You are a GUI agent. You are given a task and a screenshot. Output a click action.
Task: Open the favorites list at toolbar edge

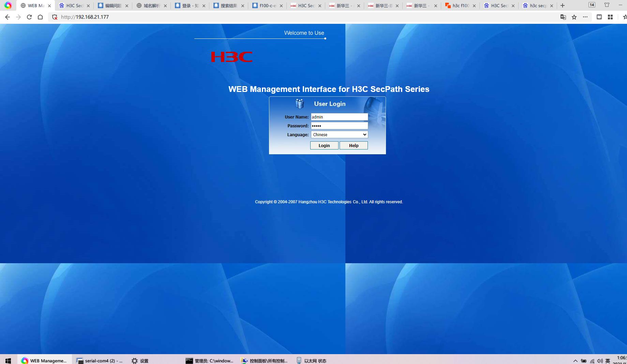(624, 17)
